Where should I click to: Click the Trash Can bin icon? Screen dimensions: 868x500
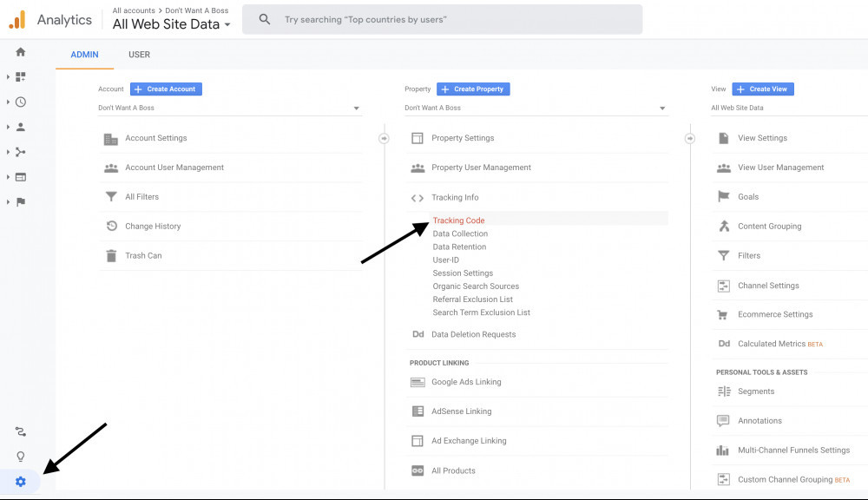pos(111,256)
